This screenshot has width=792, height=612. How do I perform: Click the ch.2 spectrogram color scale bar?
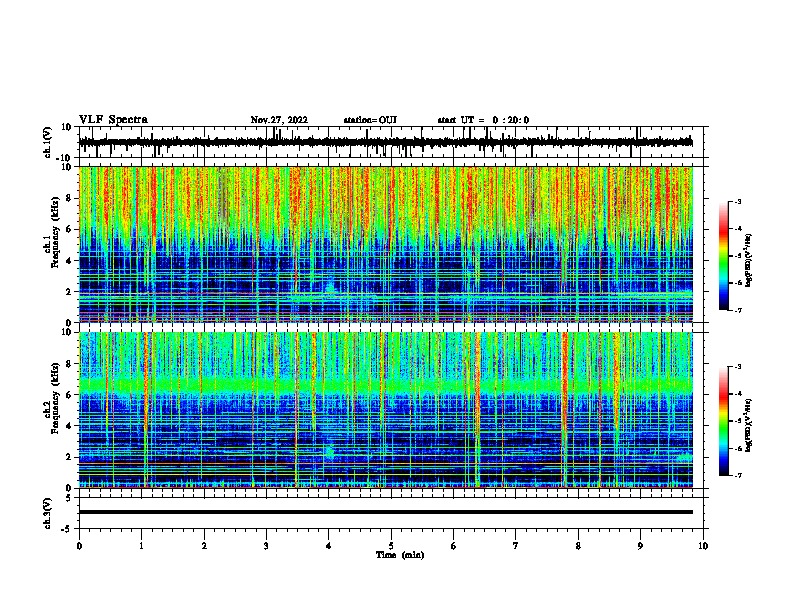coord(724,421)
